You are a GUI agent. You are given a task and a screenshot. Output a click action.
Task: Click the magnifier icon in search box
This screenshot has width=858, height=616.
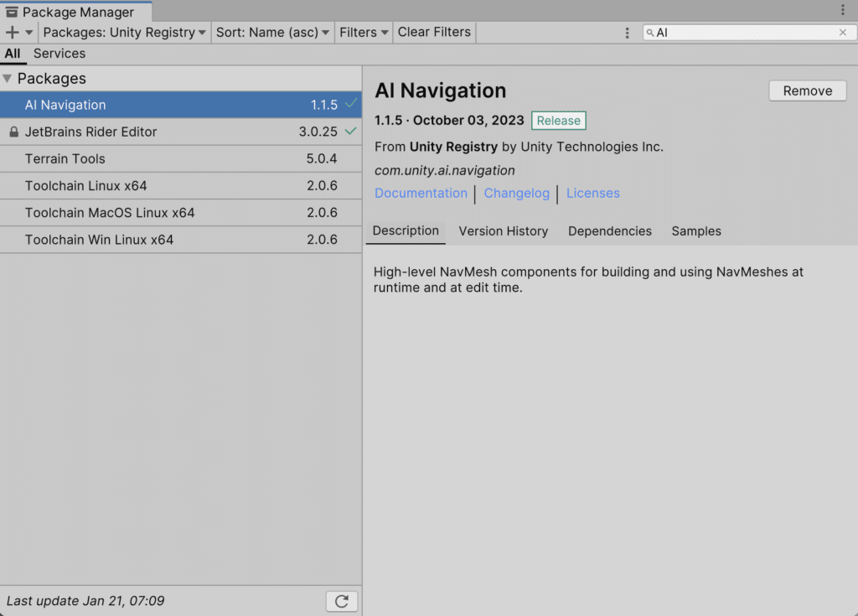point(650,33)
